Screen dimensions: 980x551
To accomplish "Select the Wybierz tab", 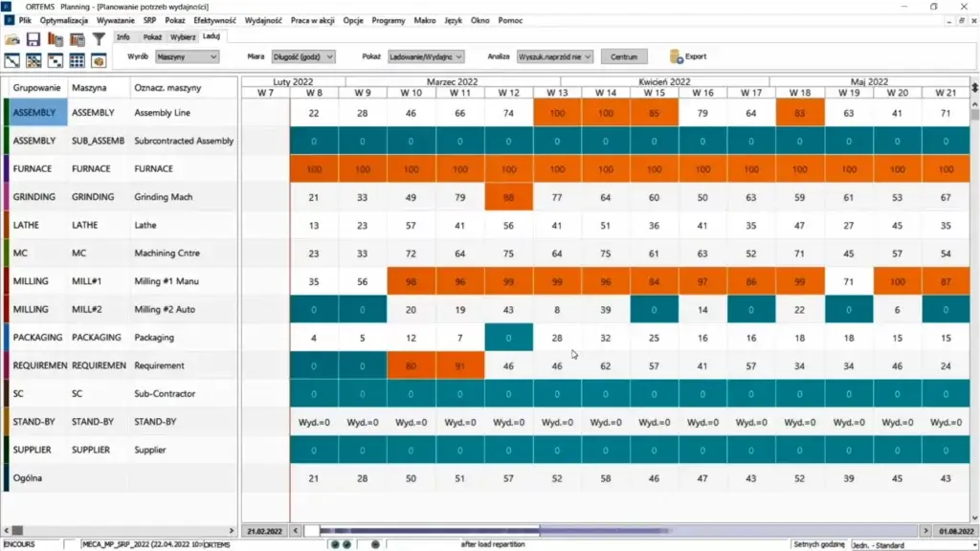I will click(185, 37).
